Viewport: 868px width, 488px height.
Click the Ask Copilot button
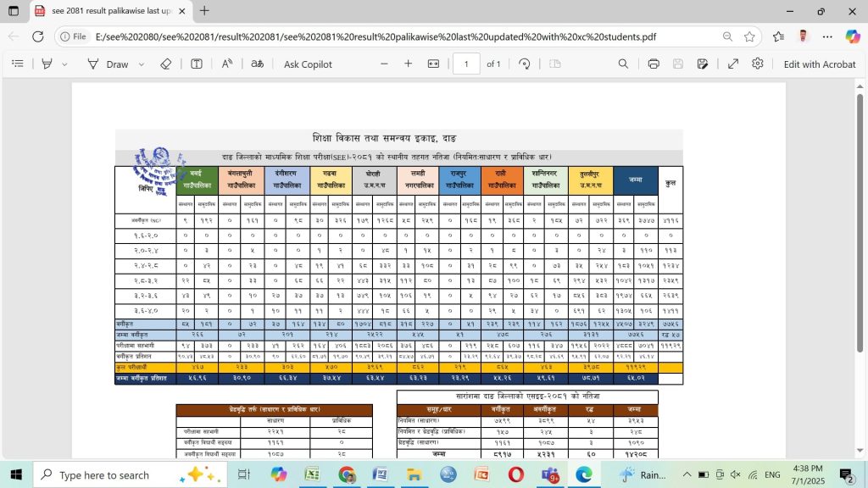[x=308, y=64]
